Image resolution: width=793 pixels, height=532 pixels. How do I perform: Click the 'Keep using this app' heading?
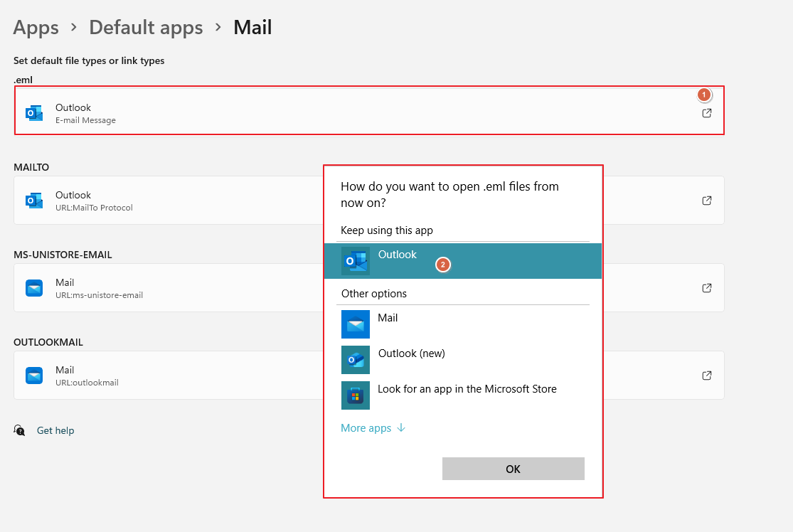(387, 230)
